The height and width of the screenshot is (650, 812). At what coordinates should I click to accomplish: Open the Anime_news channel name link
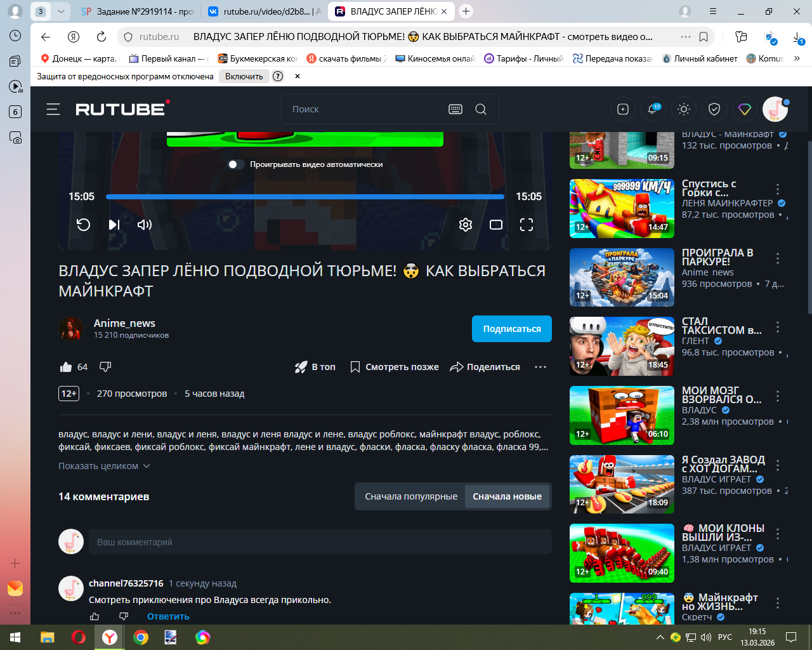click(x=124, y=323)
